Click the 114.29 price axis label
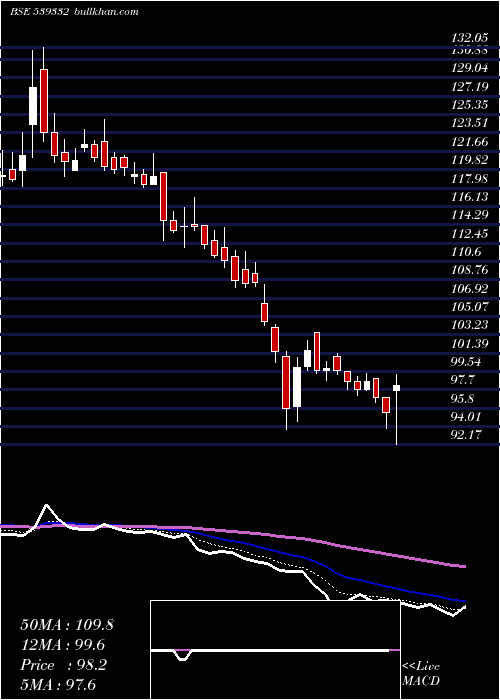The width and height of the screenshot is (500, 700). (x=469, y=215)
